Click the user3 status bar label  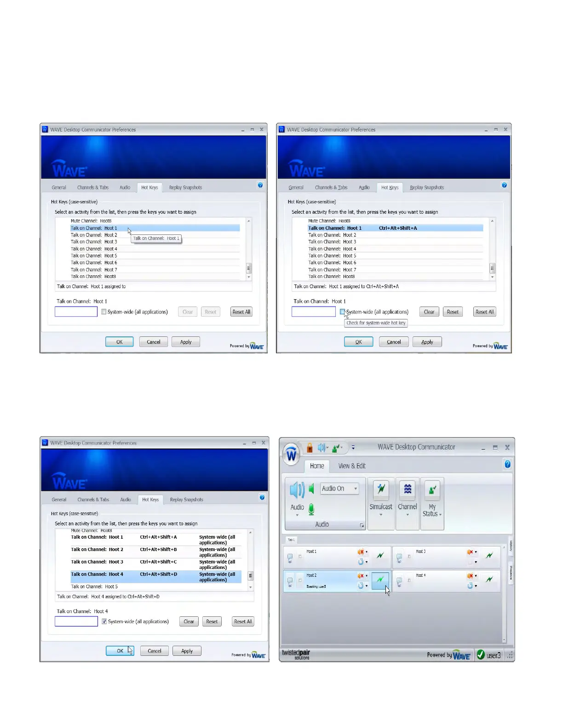point(494,655)
